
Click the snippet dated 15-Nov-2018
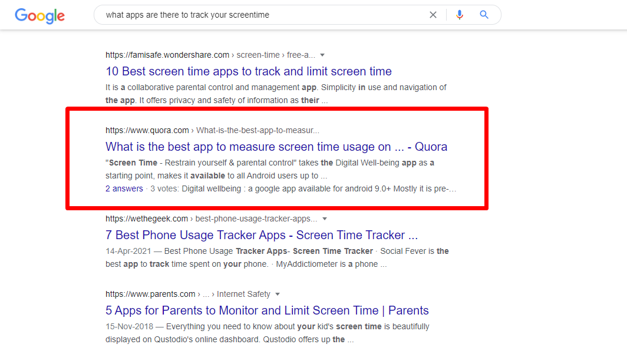point(268,333)
